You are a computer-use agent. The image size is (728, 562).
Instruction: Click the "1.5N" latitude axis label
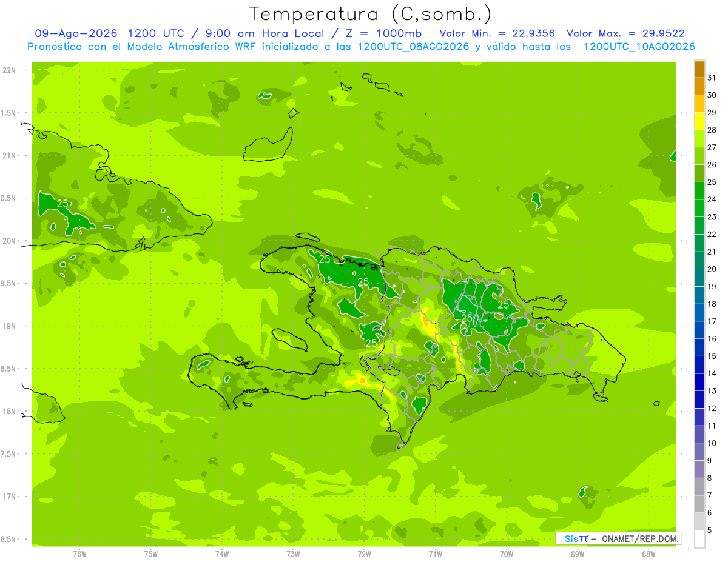[9, 113]
